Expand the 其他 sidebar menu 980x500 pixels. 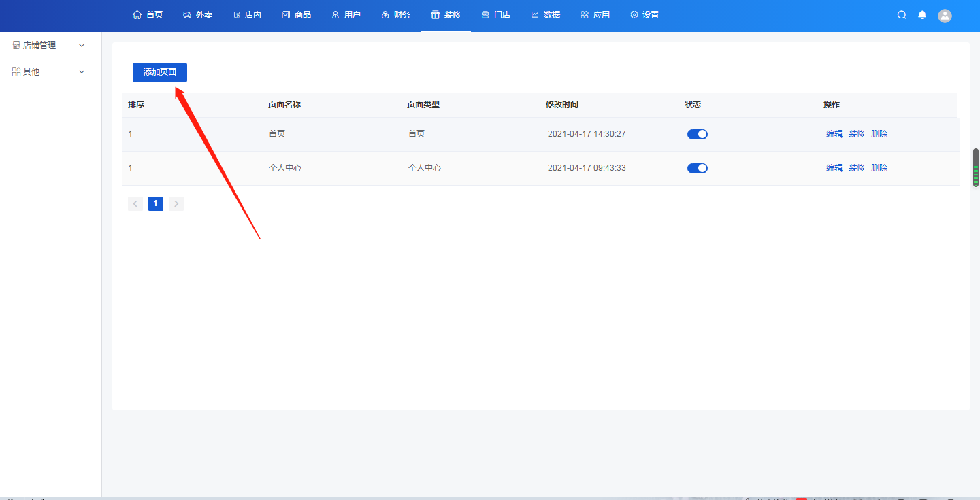[x=48, y=72]
